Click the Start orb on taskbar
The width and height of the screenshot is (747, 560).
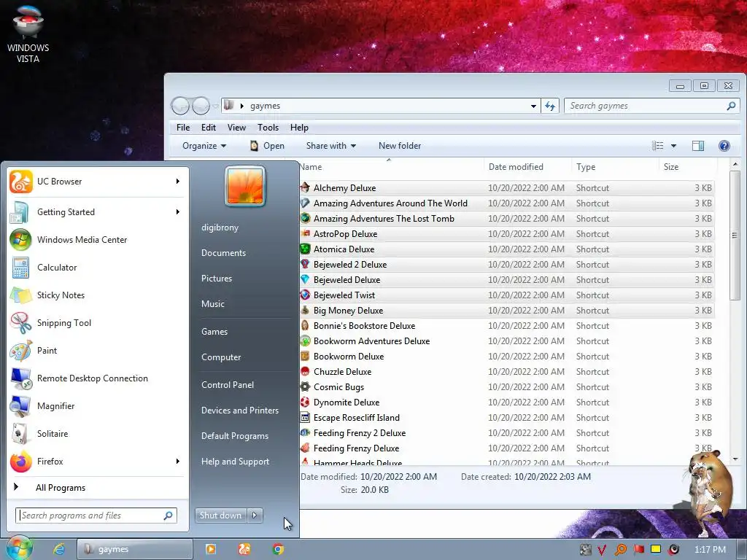pos(19,548)
